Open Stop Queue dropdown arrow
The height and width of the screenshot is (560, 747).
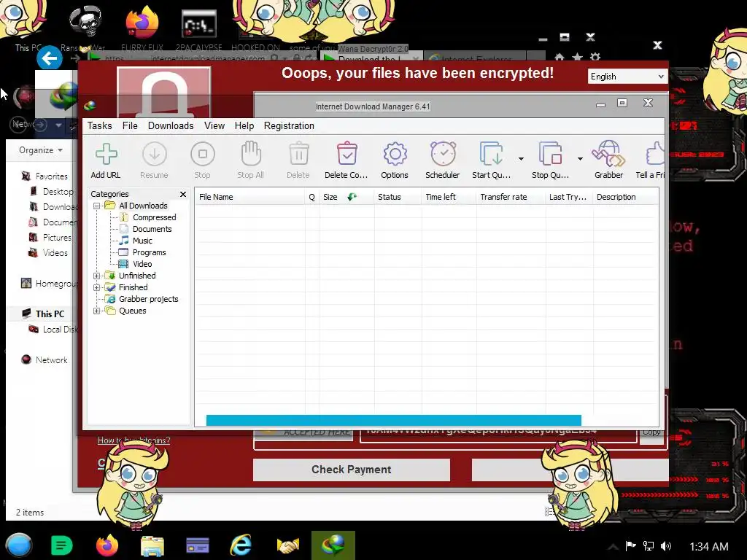pos(580,158)
